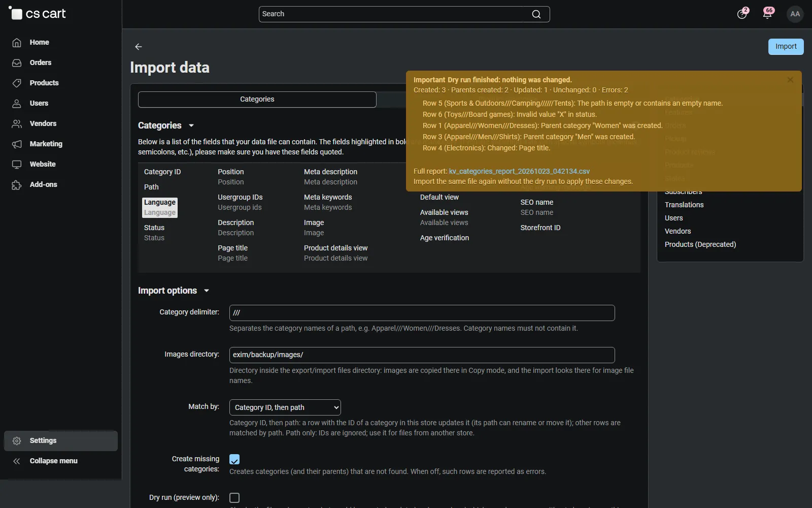The width and height of the screenshot is (812, 508).
Task: Click the search magnifier icon
Action: [x=536, y=14]
